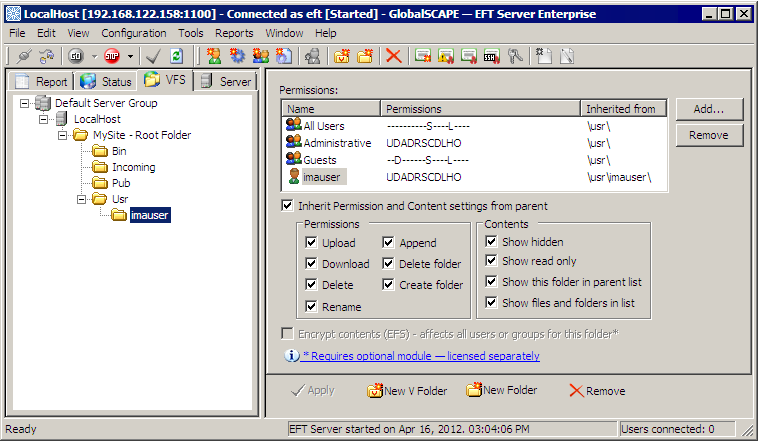Image resolution: width=758 pixels, height=442 pixels.
Task: Click the red STOP server icon
Action: tap(112, 56)
